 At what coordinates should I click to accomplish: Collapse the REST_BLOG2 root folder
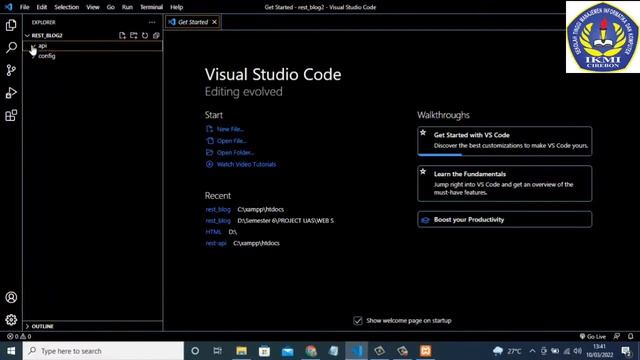coord(27,36)
